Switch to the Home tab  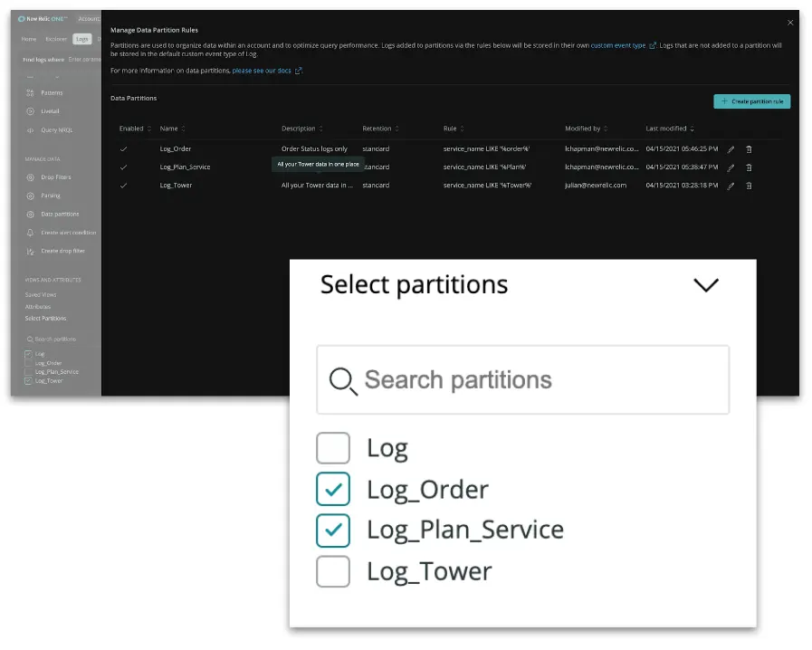point(29,39)
